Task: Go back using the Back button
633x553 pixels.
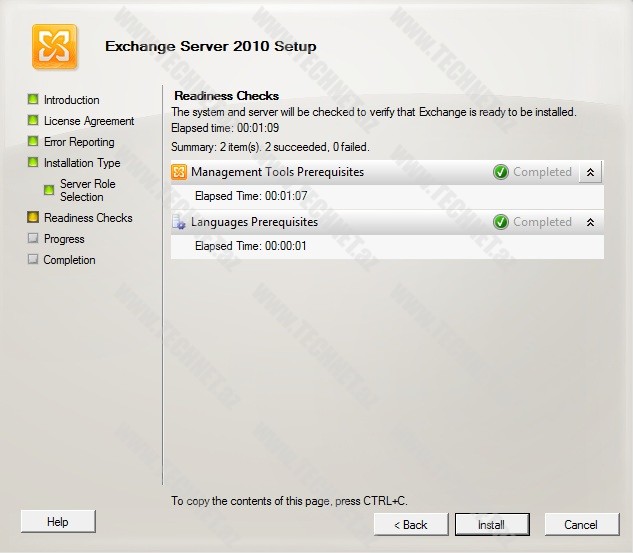Action: click(410, 524)
